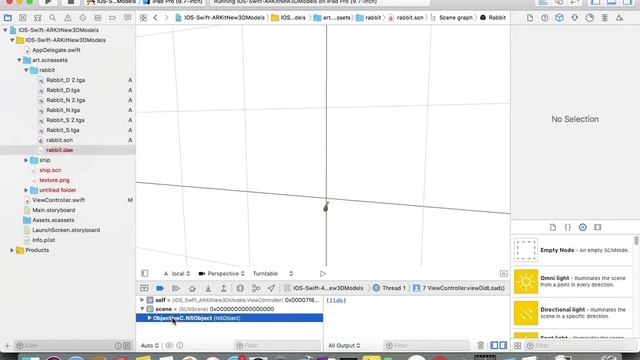This screenshot has width=640, height=360.
Task: Open the Debug navigator icon
Action: coord(98,18)
